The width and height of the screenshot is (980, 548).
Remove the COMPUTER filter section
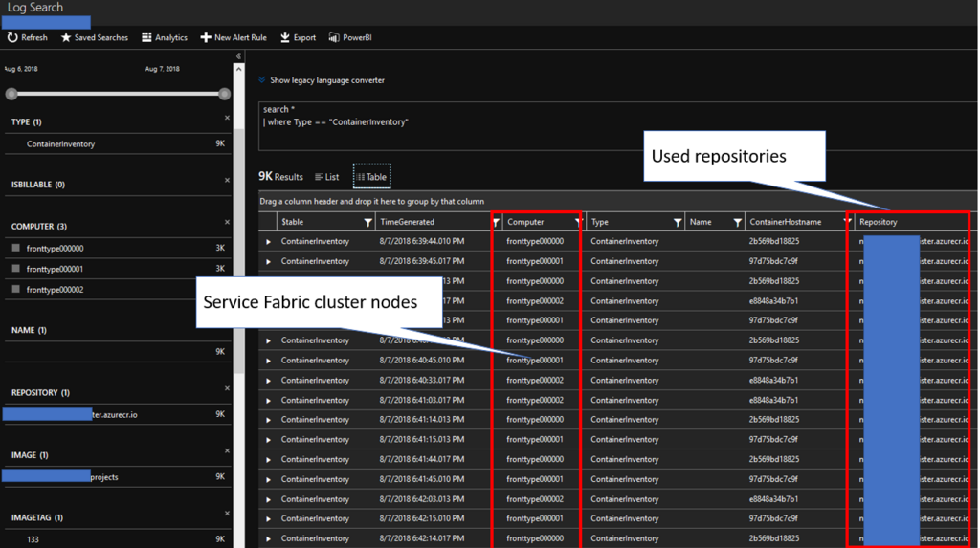tap(227, 222)
